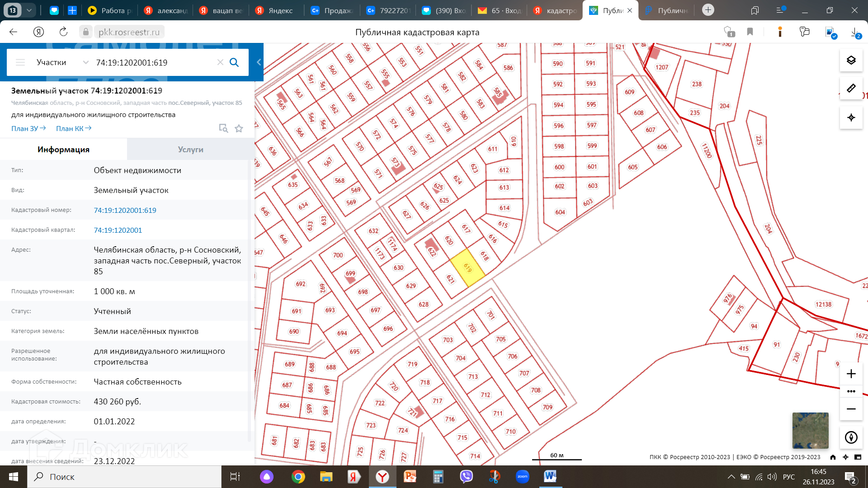Select the ruler measurement tool
Image resolution: width=868 pixels, height=488 pixels.
851,89
